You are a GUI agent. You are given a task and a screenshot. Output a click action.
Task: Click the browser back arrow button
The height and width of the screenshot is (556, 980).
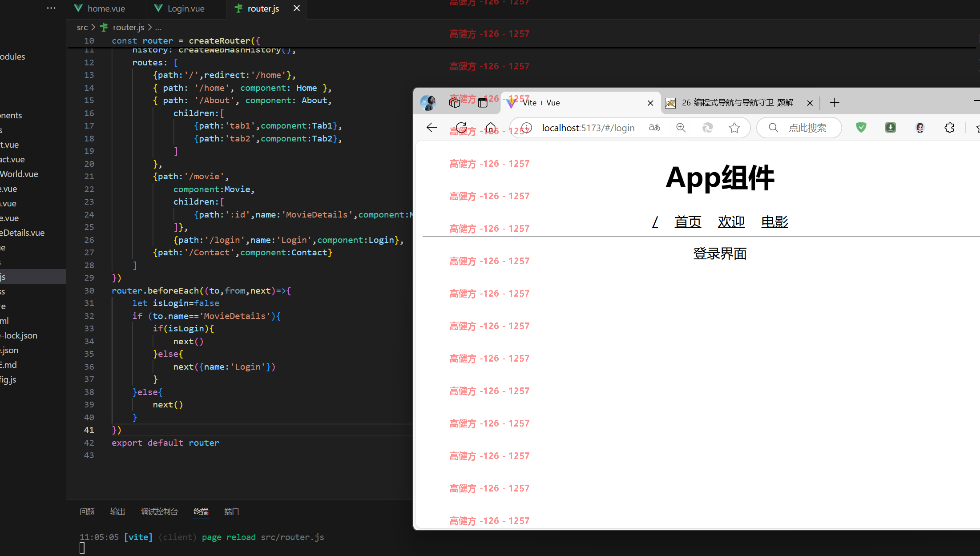click(x=432, y=128)
